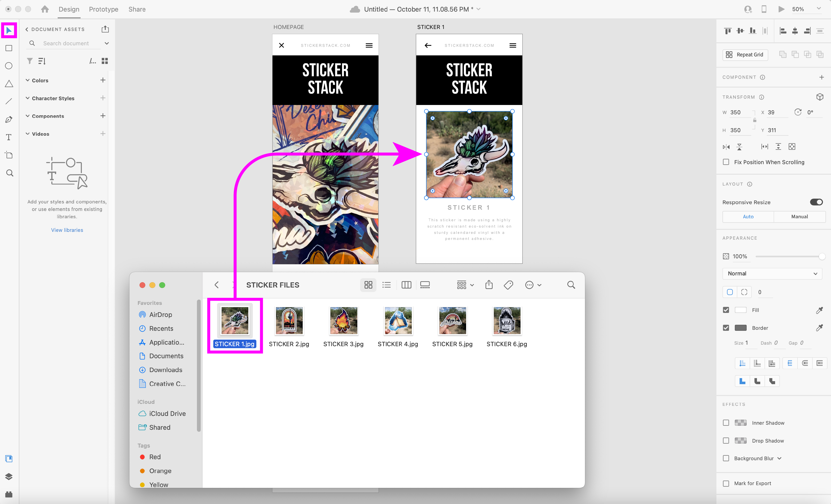Click the Repeat Grid button
The height and width of the screenshot is (504, 831).
tap(745, 55)
